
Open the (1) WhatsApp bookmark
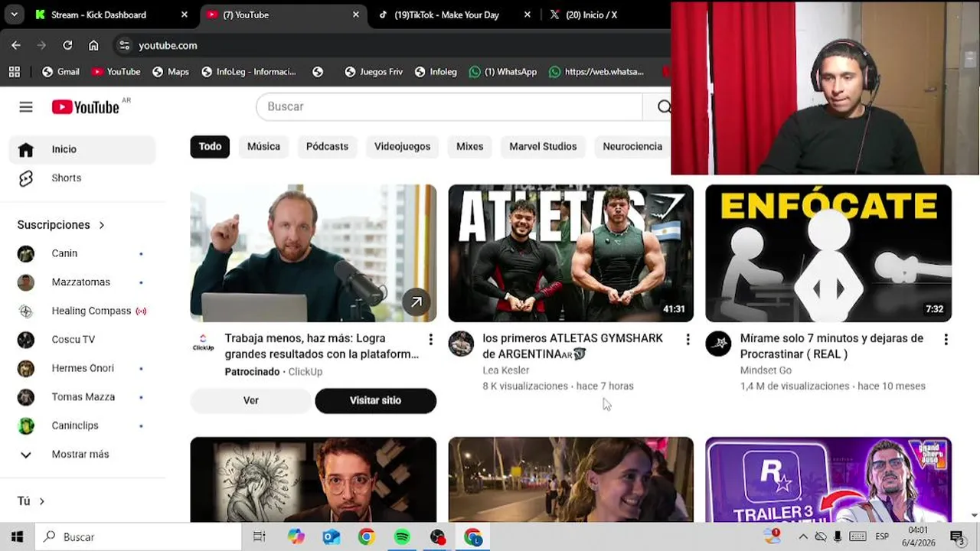tap(502, 71)
